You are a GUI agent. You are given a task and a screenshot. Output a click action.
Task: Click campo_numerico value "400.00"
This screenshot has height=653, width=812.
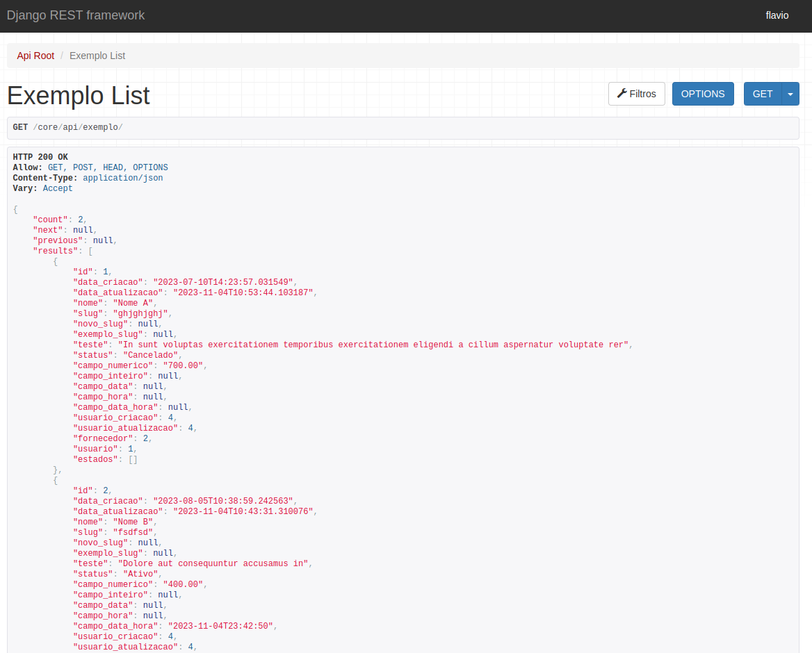184,584
